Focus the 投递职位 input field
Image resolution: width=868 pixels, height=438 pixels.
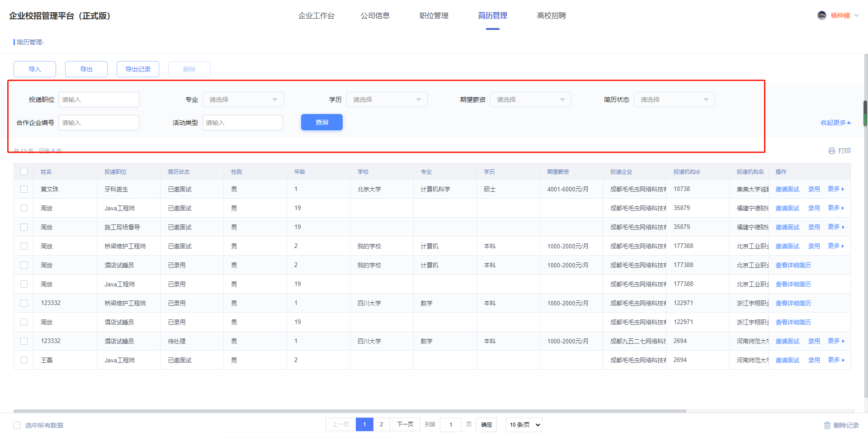[99, 100]
